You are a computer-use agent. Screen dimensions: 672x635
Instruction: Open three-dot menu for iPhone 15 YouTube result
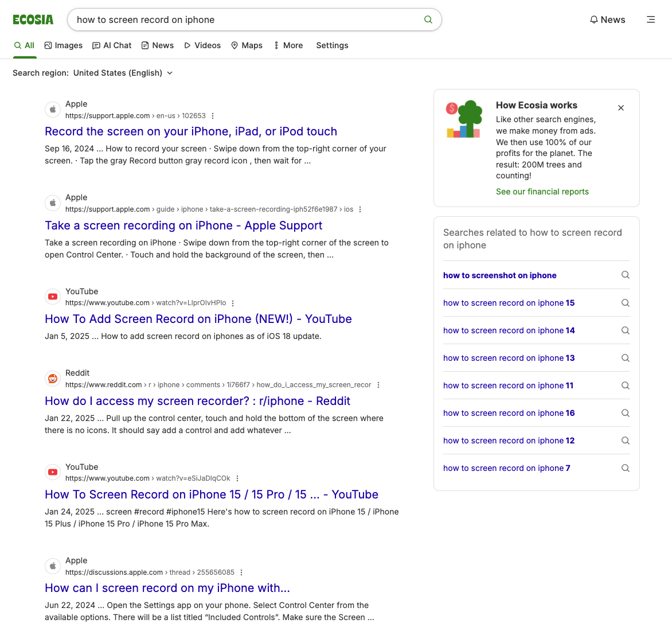point(237,478)
